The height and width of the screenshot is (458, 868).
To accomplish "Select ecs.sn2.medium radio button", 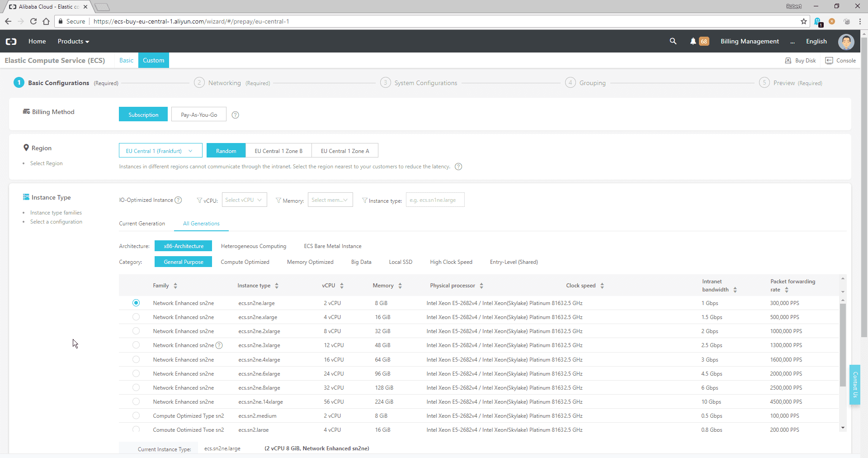I will click(136, 415).
